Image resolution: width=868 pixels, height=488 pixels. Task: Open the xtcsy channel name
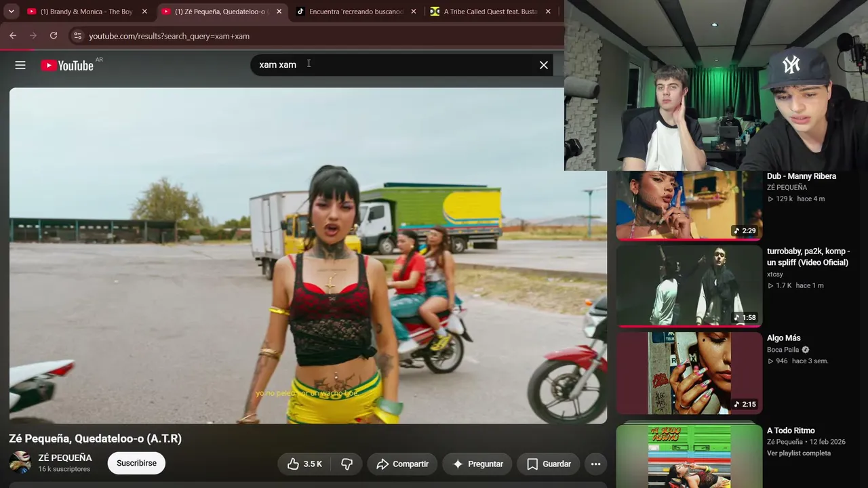coord(775,274)
